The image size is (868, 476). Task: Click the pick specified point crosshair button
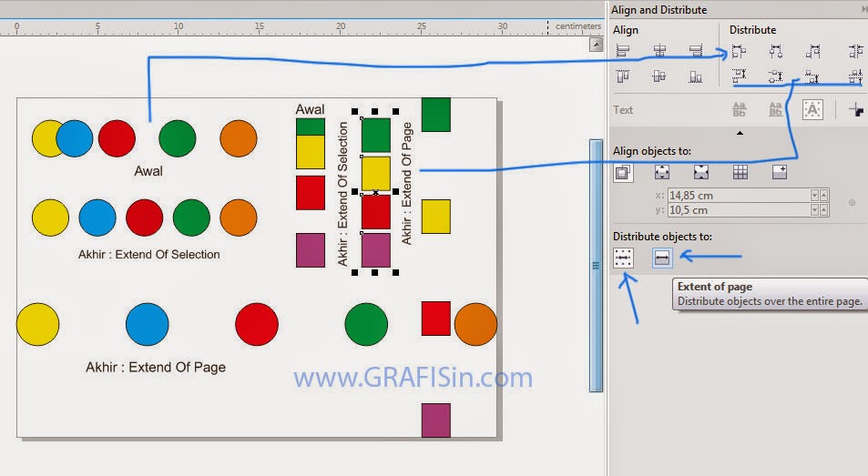tap(852, 203)
